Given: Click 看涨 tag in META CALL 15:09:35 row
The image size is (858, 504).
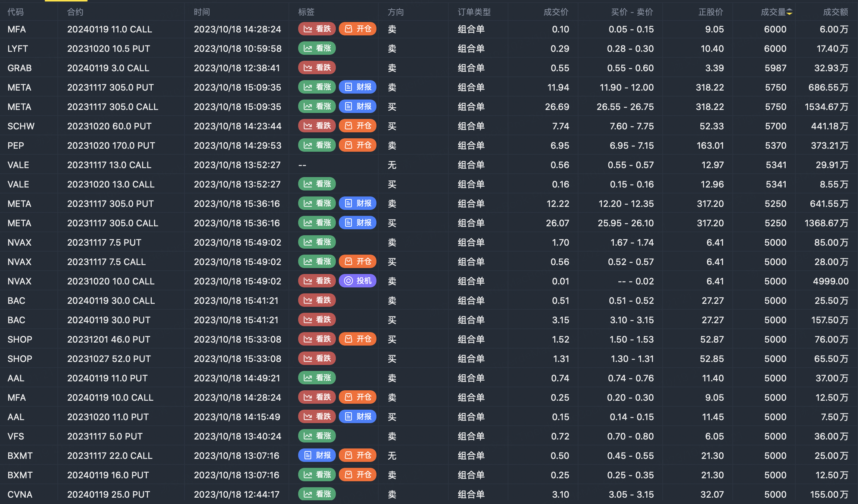Looking at the screenshot, I should [317, 107].
